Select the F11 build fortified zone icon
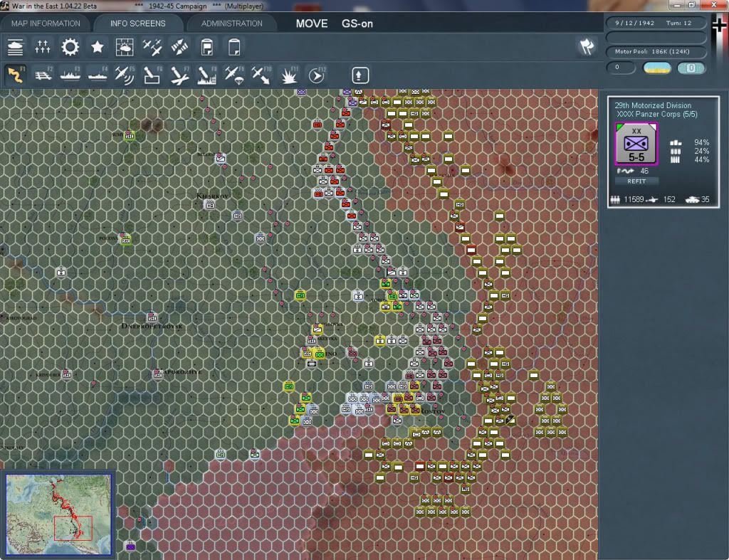Viewport: 729px width, 560px height. point(289,75)
